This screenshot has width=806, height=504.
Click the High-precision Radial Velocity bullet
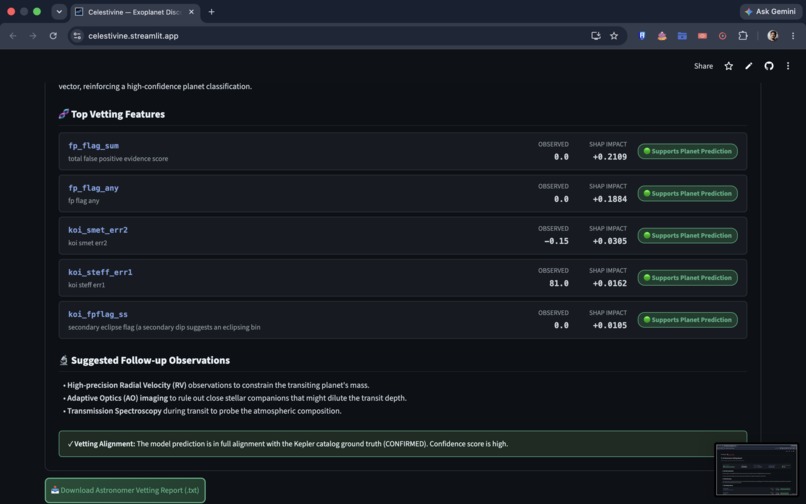tap(216, 385)
